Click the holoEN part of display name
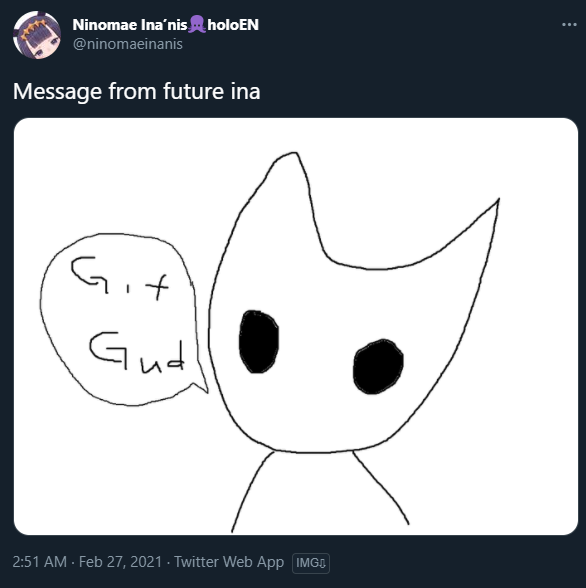The image size is (586, 588). coord(233,25)
